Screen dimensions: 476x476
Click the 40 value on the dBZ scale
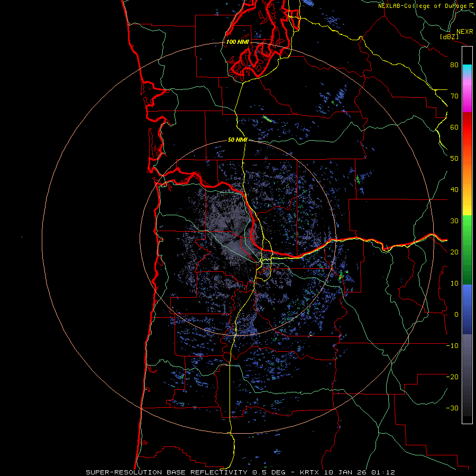tap(454, 190)
